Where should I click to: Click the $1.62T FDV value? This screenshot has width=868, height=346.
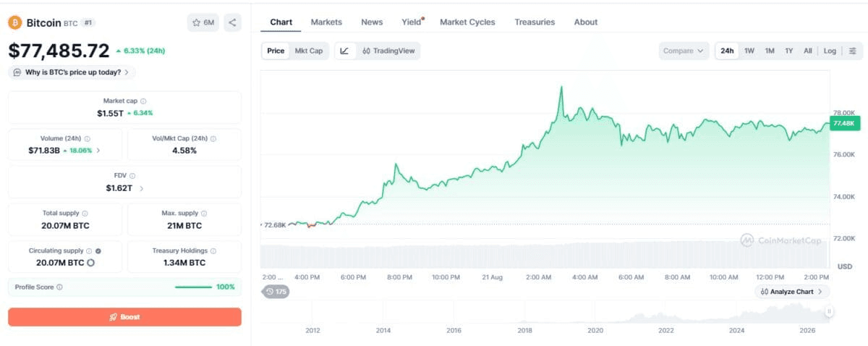click(x=119, y=188)
